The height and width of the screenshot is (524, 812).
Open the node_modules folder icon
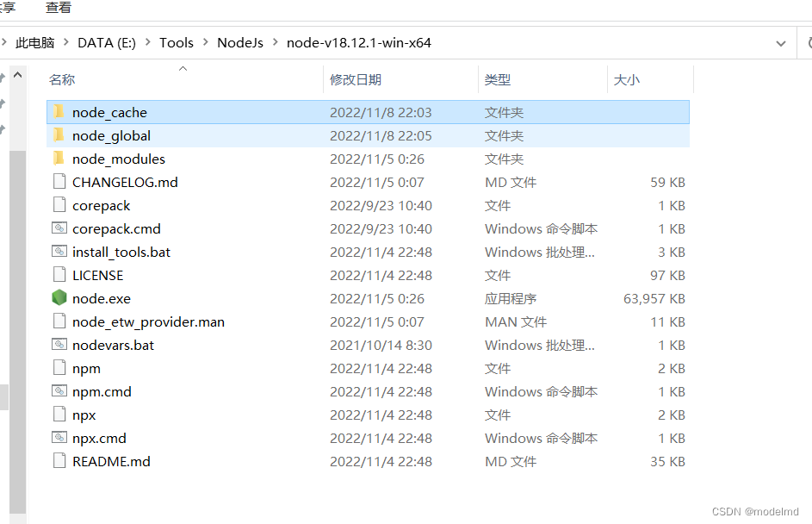[59, 159]
